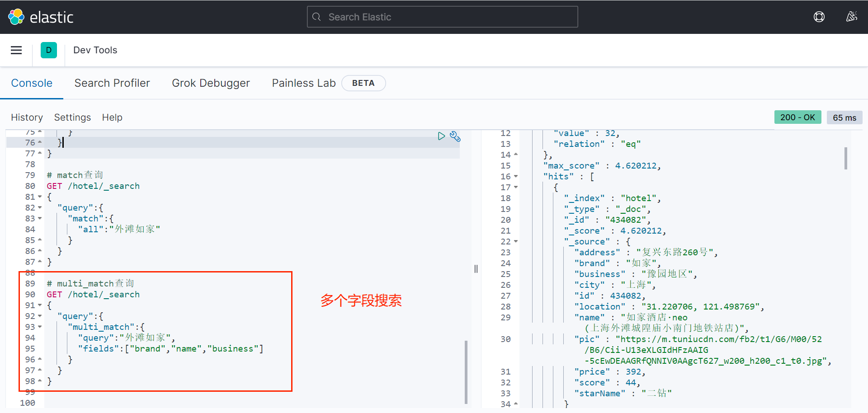Collapse fold arrow at editor line 93
868x413 pixels.
[40, 327]
